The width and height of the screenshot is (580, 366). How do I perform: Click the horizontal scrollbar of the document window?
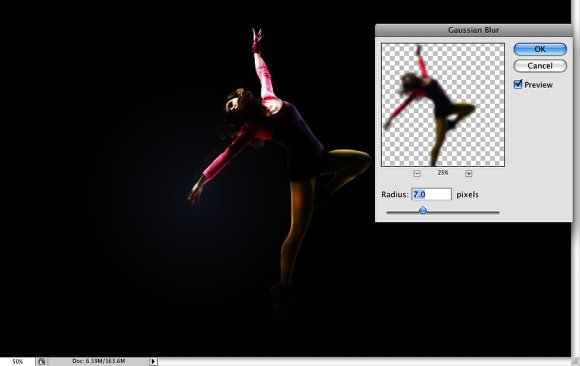(x=364, y=361)
